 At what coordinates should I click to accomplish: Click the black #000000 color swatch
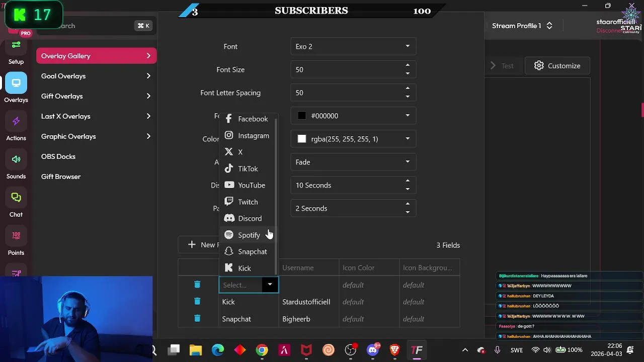click(x=302, y=116)
